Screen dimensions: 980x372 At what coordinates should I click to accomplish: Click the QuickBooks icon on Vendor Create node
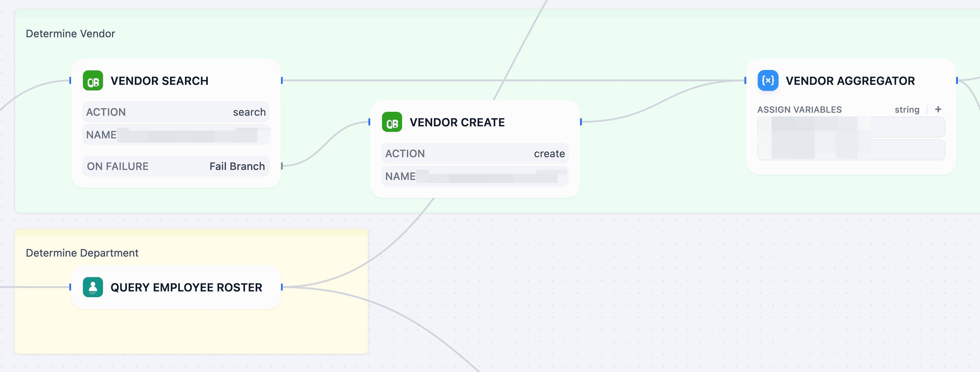[x=392, y=122]
